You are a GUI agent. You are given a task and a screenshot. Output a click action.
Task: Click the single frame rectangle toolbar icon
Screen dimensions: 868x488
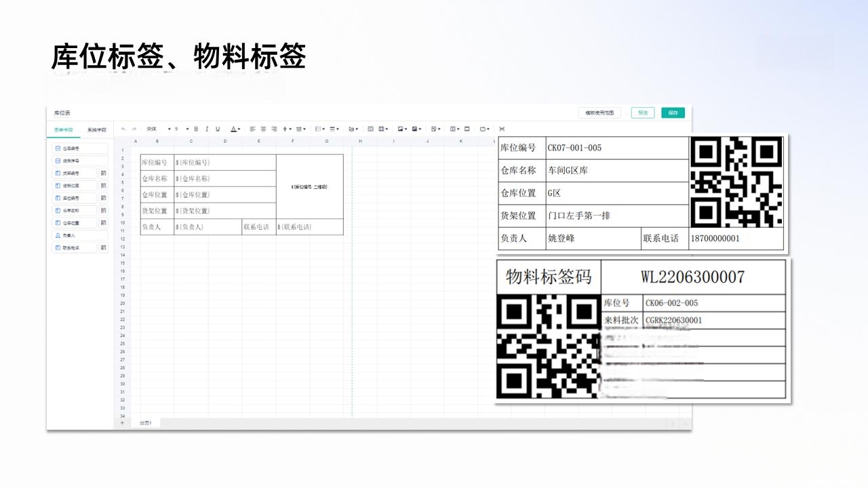click(x=467, y=129)
